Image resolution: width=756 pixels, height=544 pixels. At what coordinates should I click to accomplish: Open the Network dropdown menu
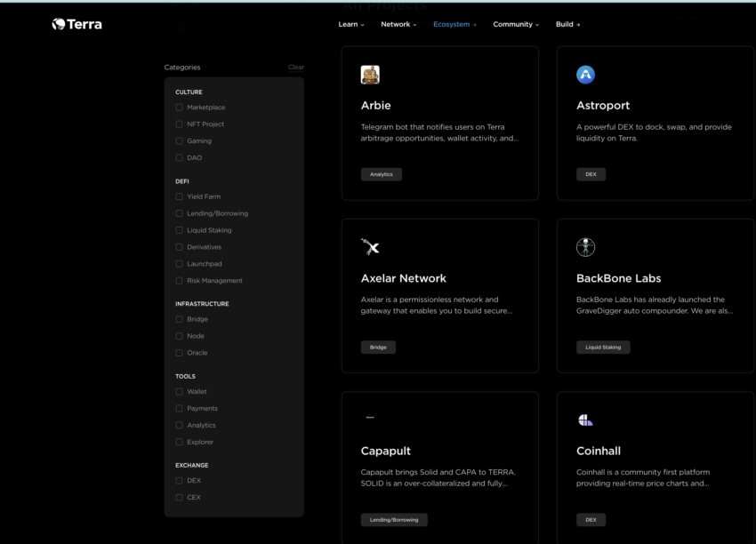398,24
